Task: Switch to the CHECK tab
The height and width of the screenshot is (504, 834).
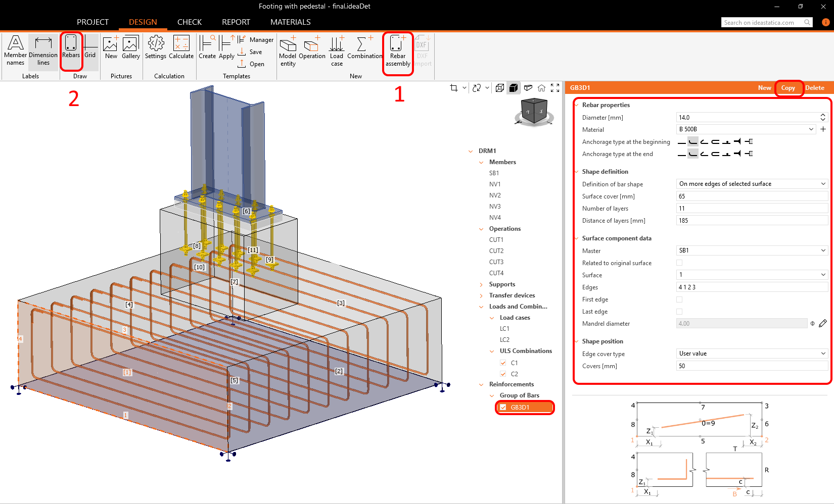Action: point(190,22)
